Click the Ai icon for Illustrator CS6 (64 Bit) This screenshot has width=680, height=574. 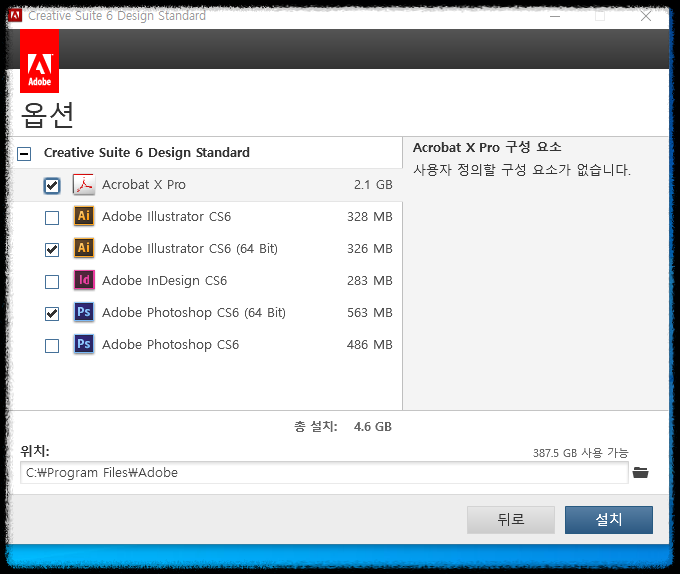pos(84,248)
